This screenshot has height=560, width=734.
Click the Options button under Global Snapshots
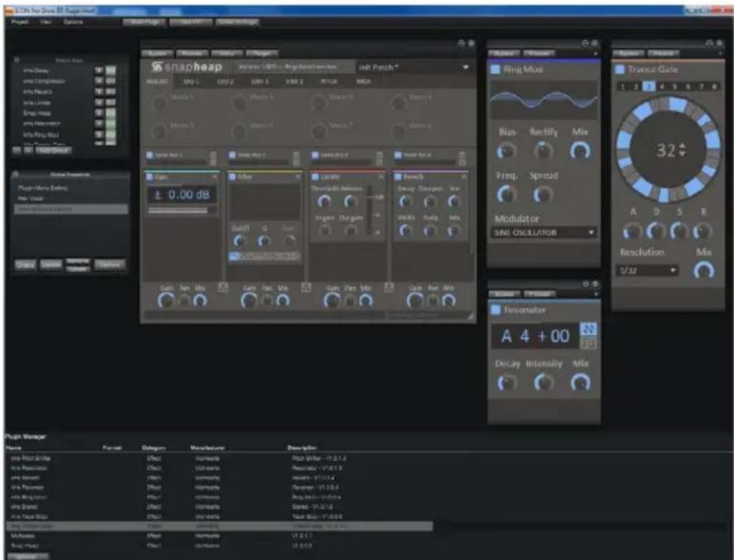(110, 265)
